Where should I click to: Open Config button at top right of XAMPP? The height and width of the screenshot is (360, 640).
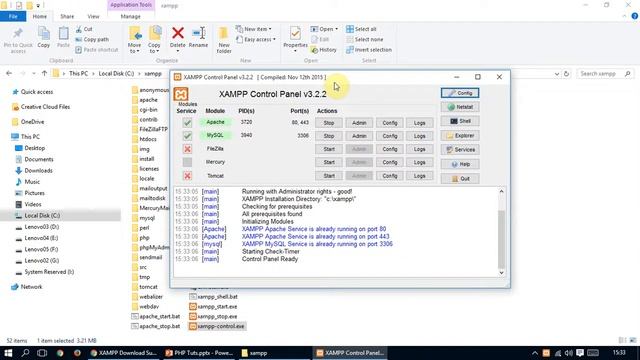(460, 93)
